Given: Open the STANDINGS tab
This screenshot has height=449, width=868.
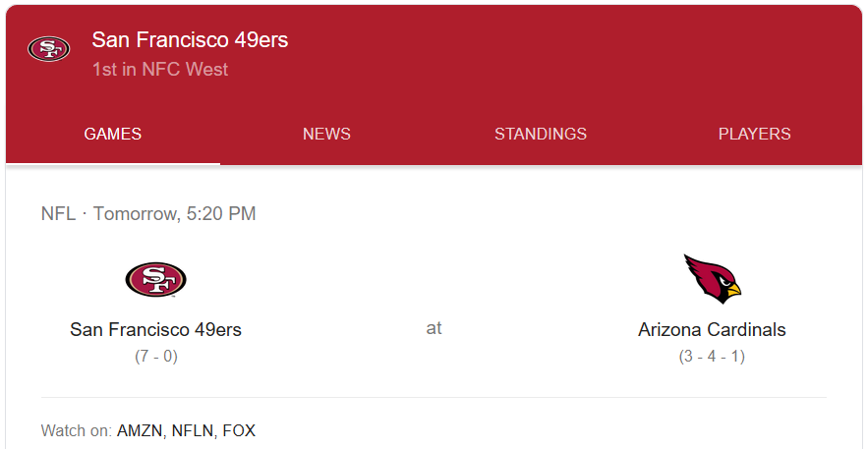Looking at the screenshot, I should click(541, 135).
